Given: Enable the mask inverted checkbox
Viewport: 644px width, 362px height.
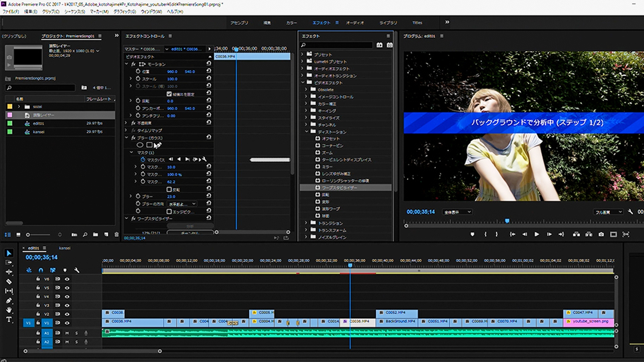Looking at the screenshot, I should 169,189.
